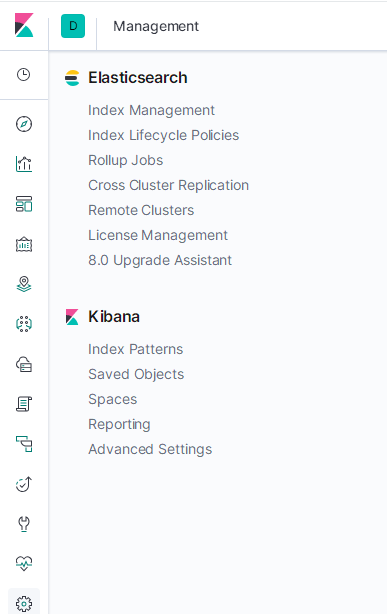Open the Visualize chart icon
The height and width of the screenshot is (614, 387).
pos(24,164)
